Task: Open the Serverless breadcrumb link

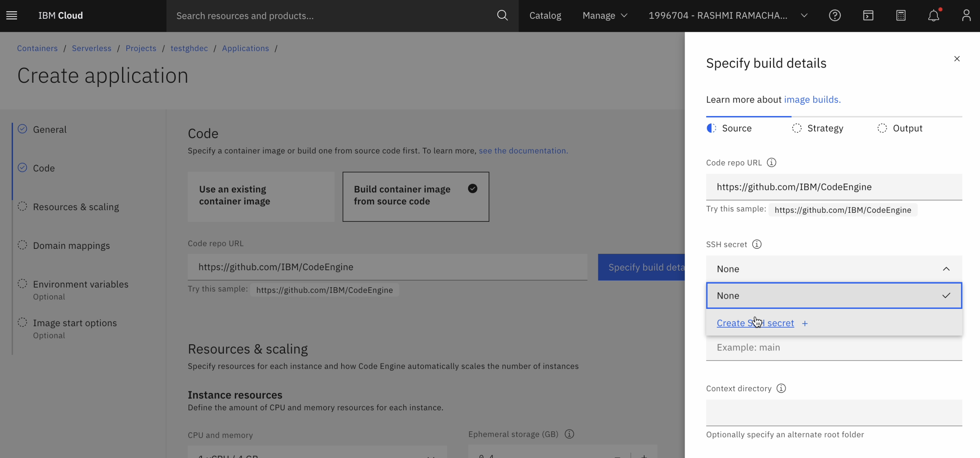Action: pos(92,48)
